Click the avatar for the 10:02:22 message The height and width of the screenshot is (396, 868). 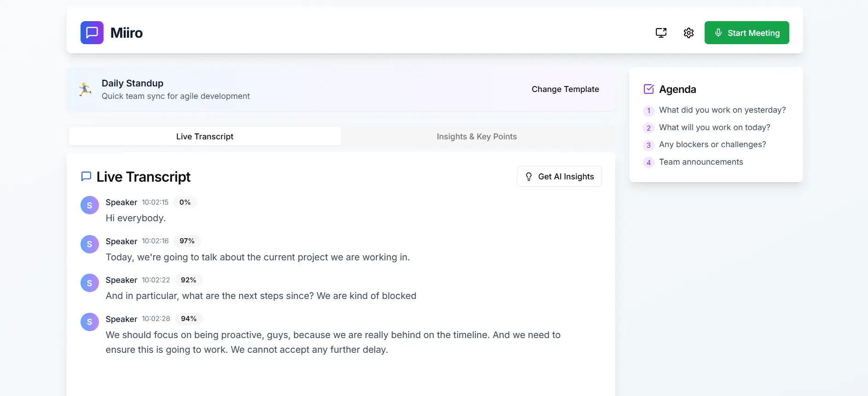[x=90, y=283]
